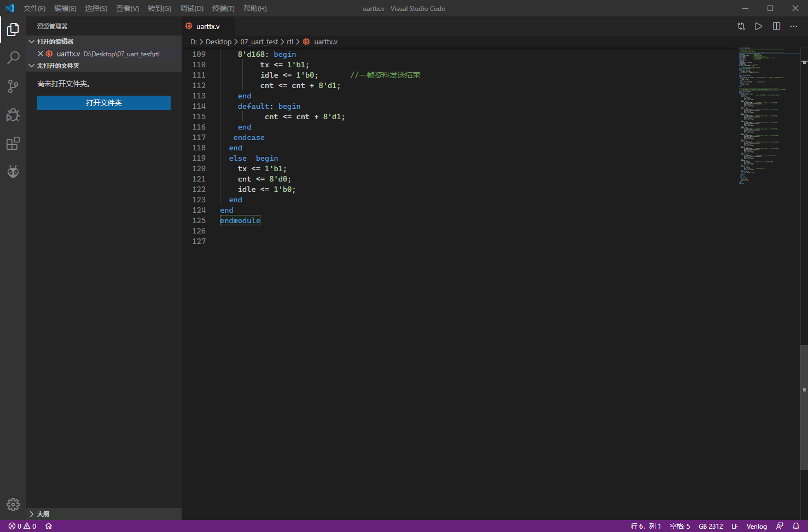The height and width of the screenshot is (532, 808).
Task: Open breadcrumb dropdown for rtl folder
Action: (x=290, y=42)
